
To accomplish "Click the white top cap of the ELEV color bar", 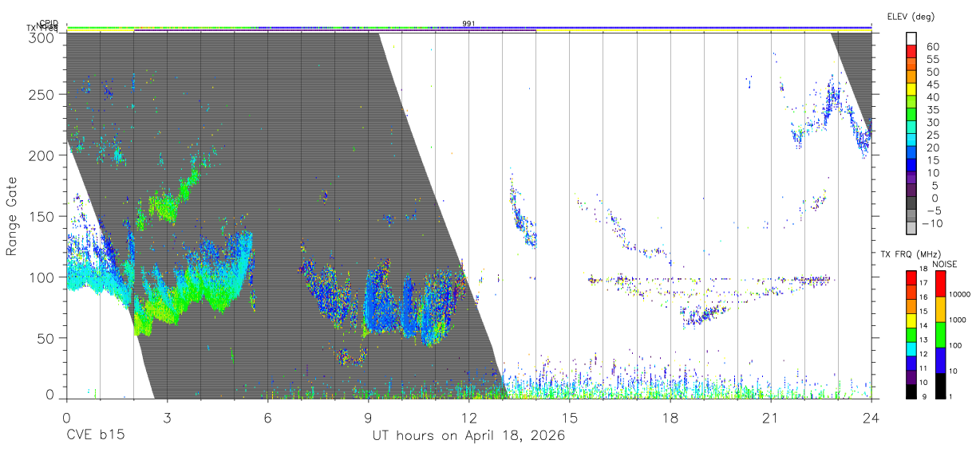I will click(x=911, y=39).
